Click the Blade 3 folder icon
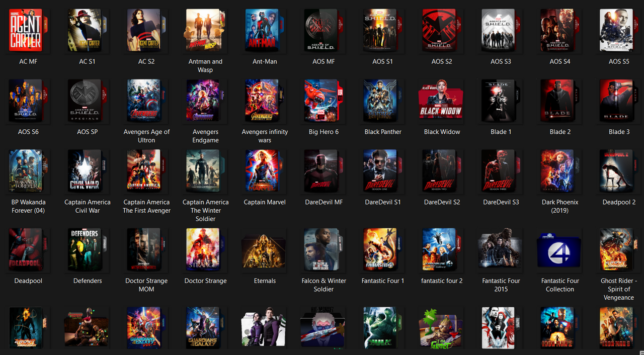The width and height of the screenshot is (644, 355). pyautogui.click(x=619, y=101)
